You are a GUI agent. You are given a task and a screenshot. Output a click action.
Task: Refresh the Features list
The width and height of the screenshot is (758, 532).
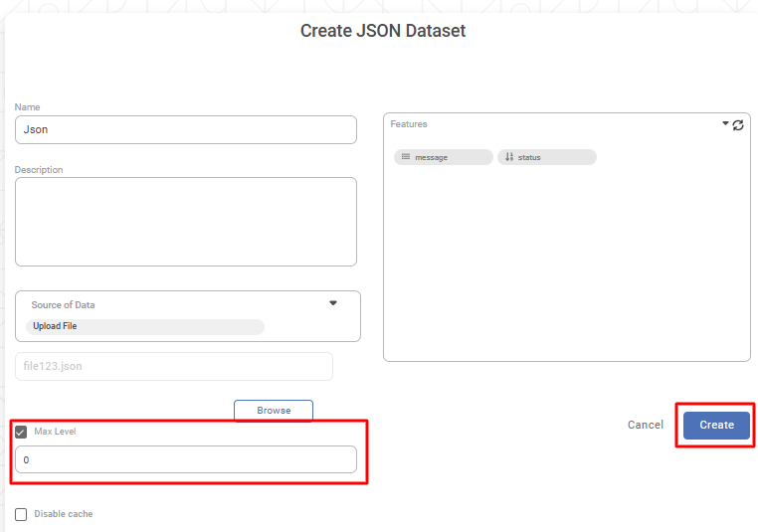pyautogui.click(x=738, y=125)
